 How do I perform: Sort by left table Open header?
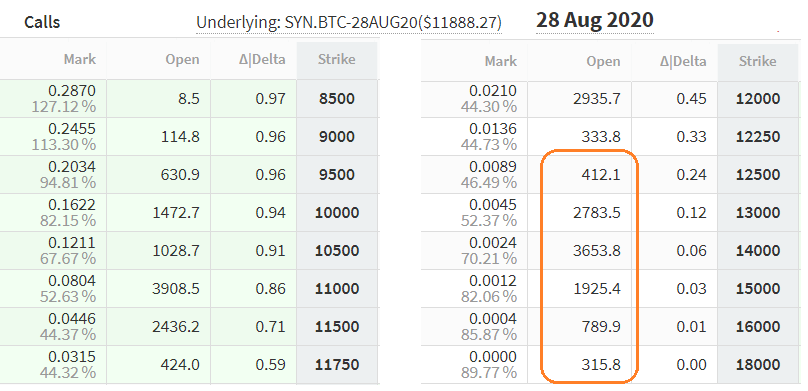click(x=182, y=60)
